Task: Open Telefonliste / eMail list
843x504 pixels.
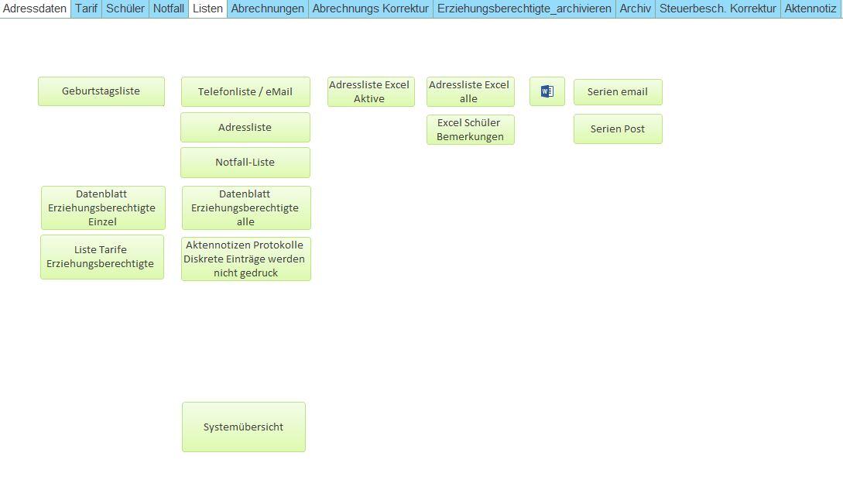Action: pos(245,91)
